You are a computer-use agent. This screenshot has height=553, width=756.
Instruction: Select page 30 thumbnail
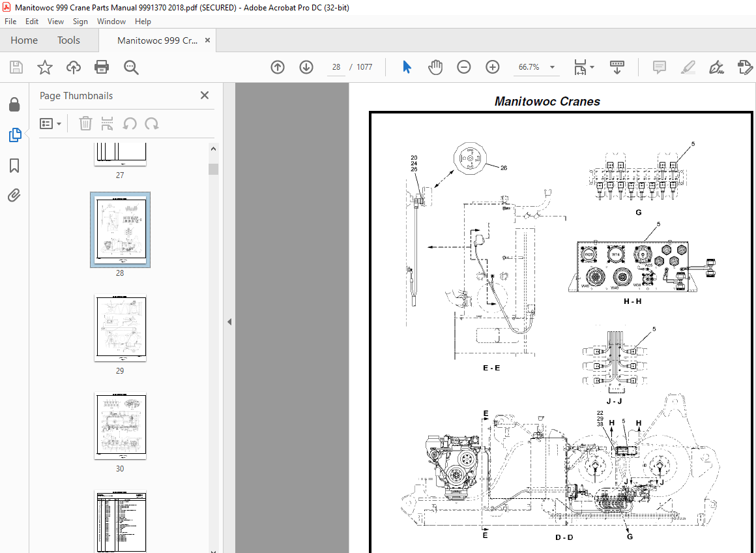120,426
